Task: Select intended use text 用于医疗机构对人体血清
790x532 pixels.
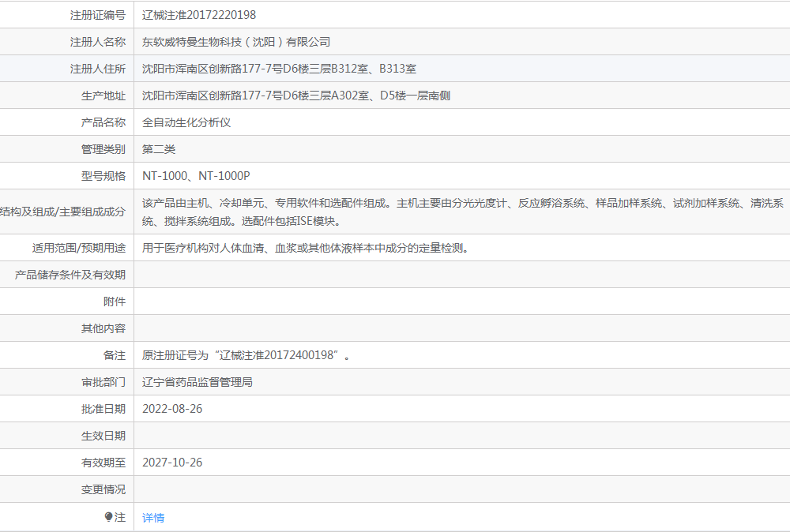Action: click(x=306, y=248)
